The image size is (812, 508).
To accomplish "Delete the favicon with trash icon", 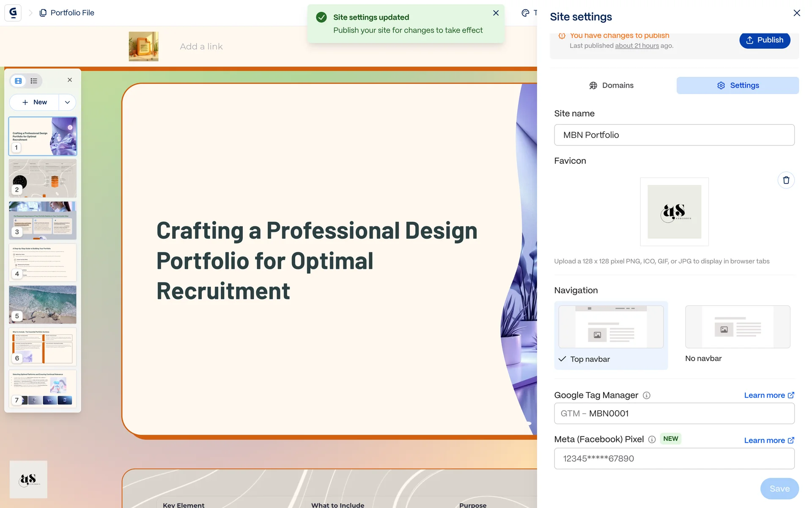I will coord(786,180).
